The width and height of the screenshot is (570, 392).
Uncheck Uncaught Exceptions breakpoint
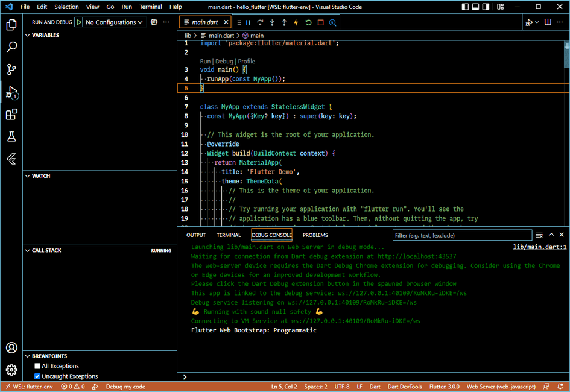(37, 376)
